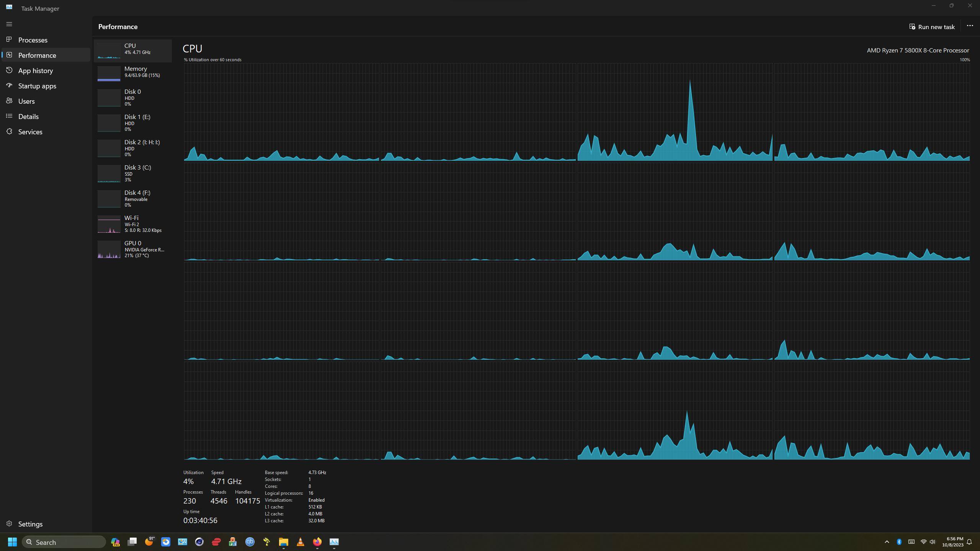Go to Startup apps page

(37, 86)
